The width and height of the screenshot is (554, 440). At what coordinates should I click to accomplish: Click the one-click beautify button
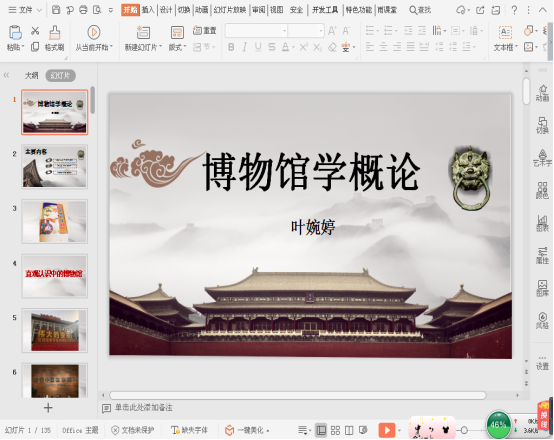click(x=247, y=430)
